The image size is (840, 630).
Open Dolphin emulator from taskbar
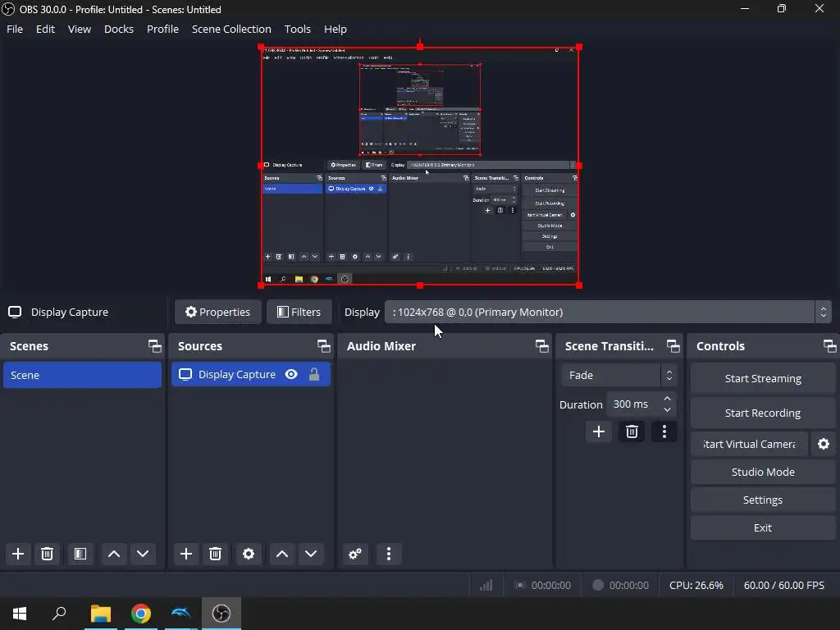[x=180, y=614]
